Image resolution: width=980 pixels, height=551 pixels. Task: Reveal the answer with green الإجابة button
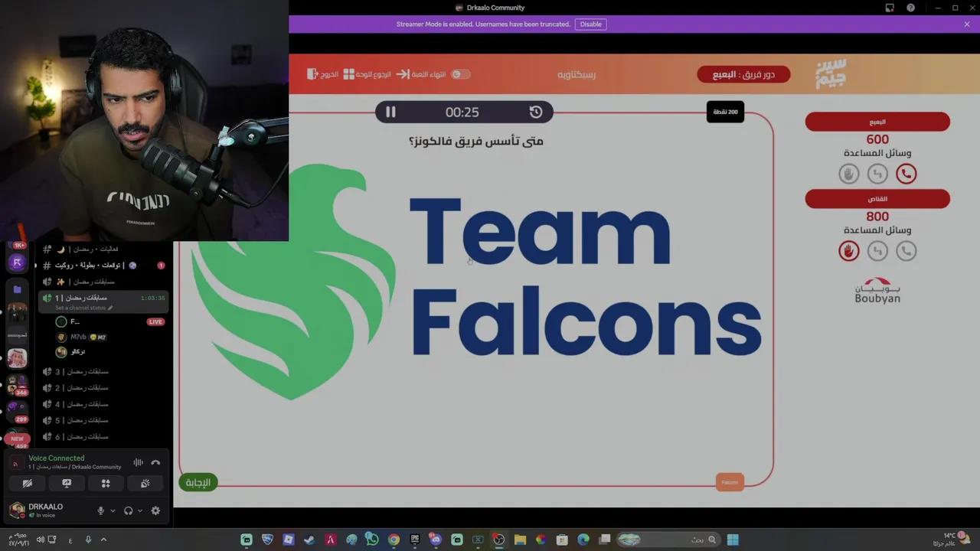point(198,482)
